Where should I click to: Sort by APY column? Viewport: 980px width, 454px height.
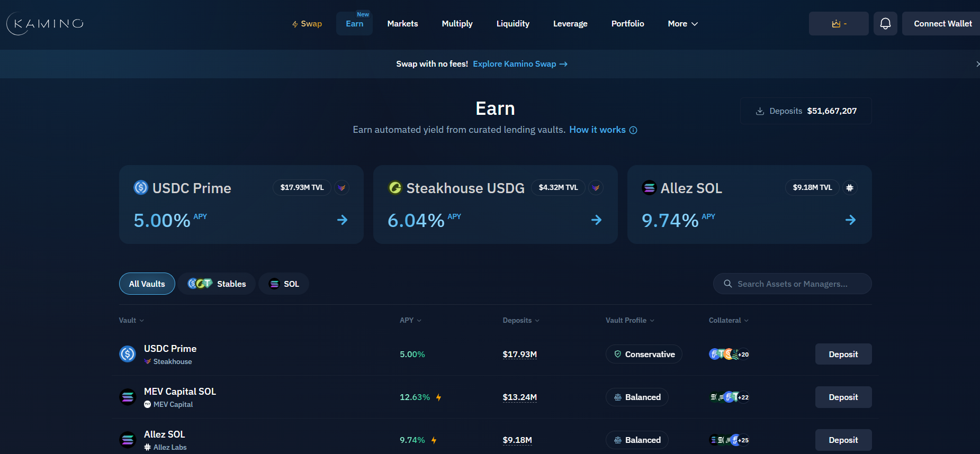pos(410,320)
